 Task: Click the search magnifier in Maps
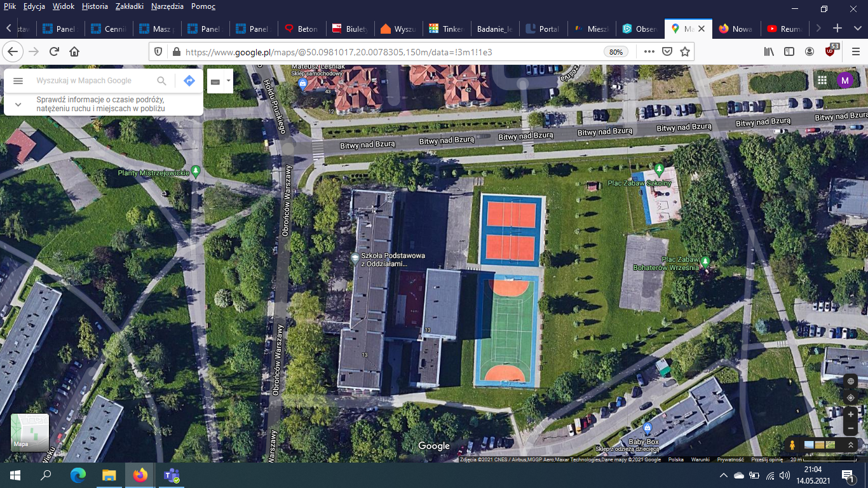pyautogui.click(x=161, y=81)
